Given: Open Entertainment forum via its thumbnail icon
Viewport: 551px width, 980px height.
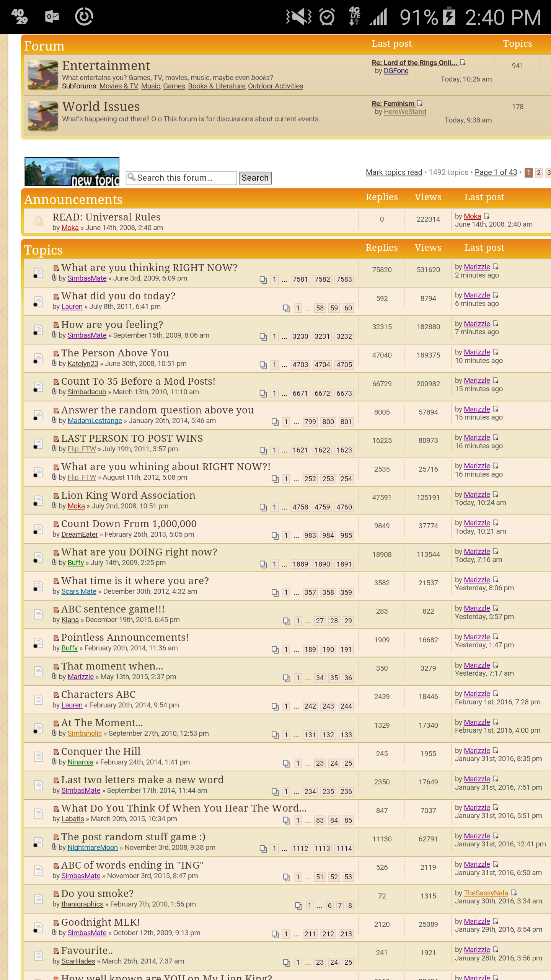Looking at the screenshot, I should point(43,75).
